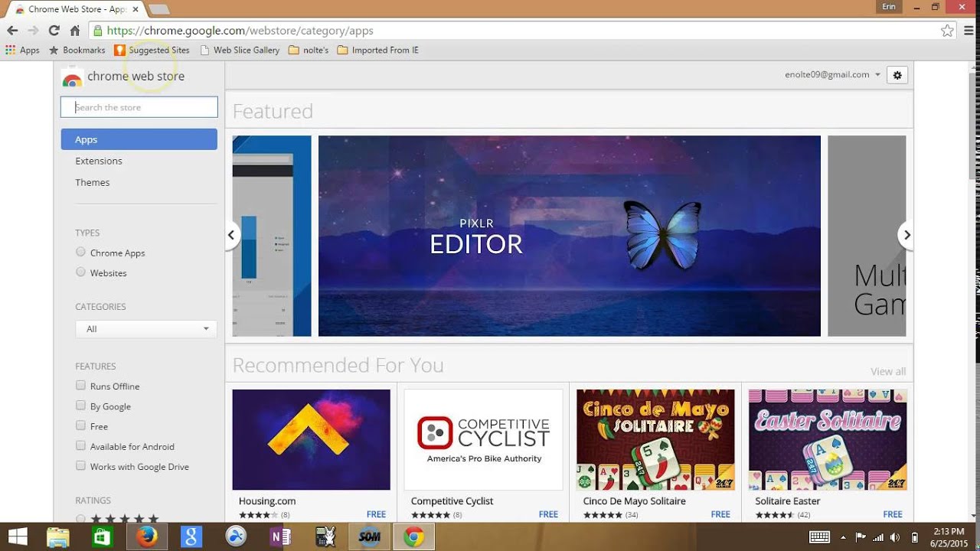Open the Pixlr Editor featured banner
This screenshot has height=551, width=980.
tap(569, 236)
